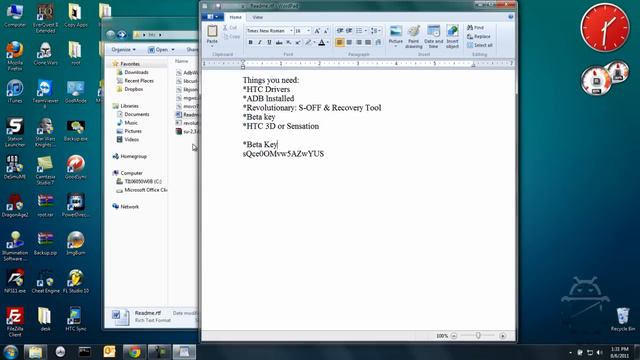Align text left
The height and width of the screenshot is (360, 640).
(340, 42)
